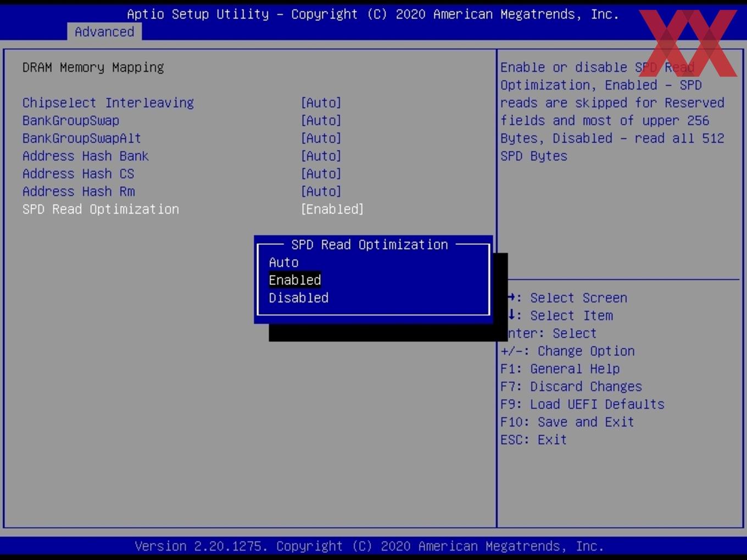Screen dimensions: 747x560
Task: Choose Disabled in the SPD popup
Action: pyautogui.click(x=299, y=298)
